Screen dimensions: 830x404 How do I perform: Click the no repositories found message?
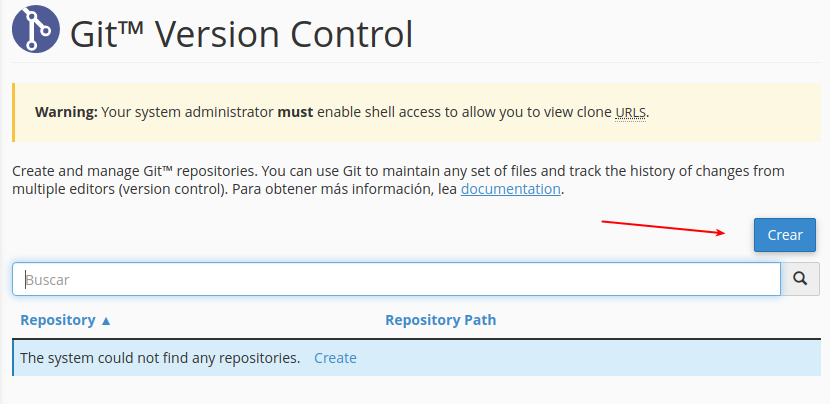click(x=160, y=358)
